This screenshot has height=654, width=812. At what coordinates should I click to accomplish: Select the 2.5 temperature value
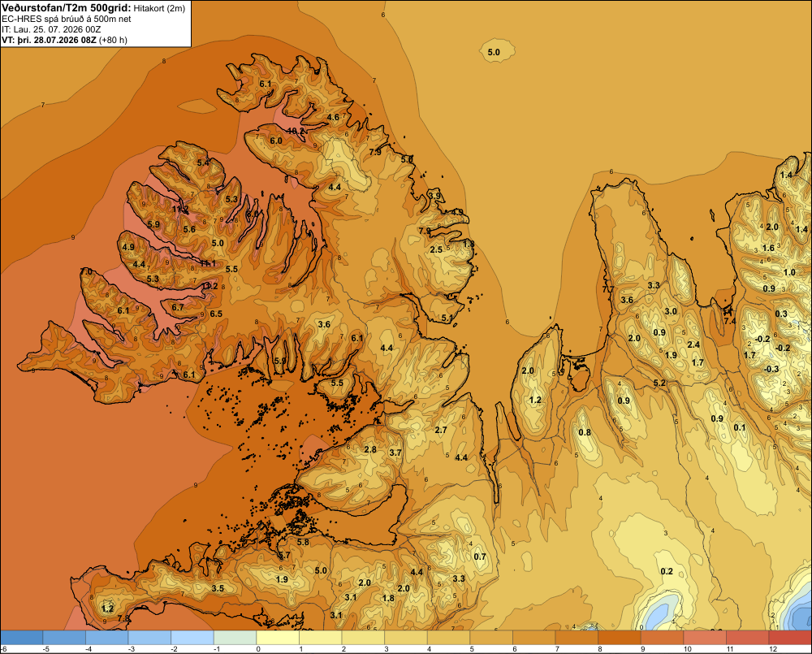pos(437,249)
